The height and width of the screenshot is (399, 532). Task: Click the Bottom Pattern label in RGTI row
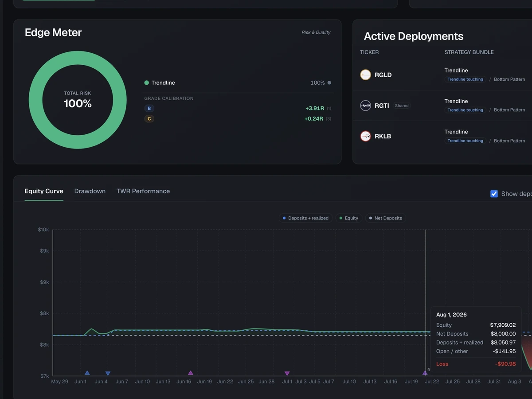(509, 110)
